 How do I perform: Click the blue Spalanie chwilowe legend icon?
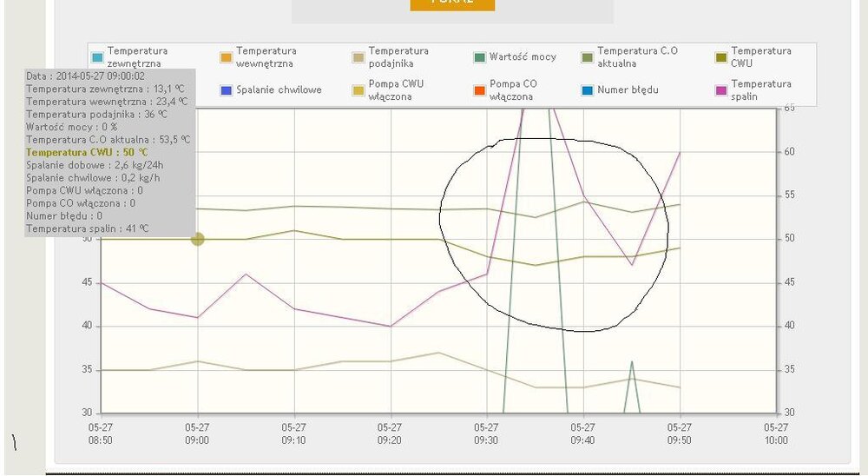coord(226,90)
